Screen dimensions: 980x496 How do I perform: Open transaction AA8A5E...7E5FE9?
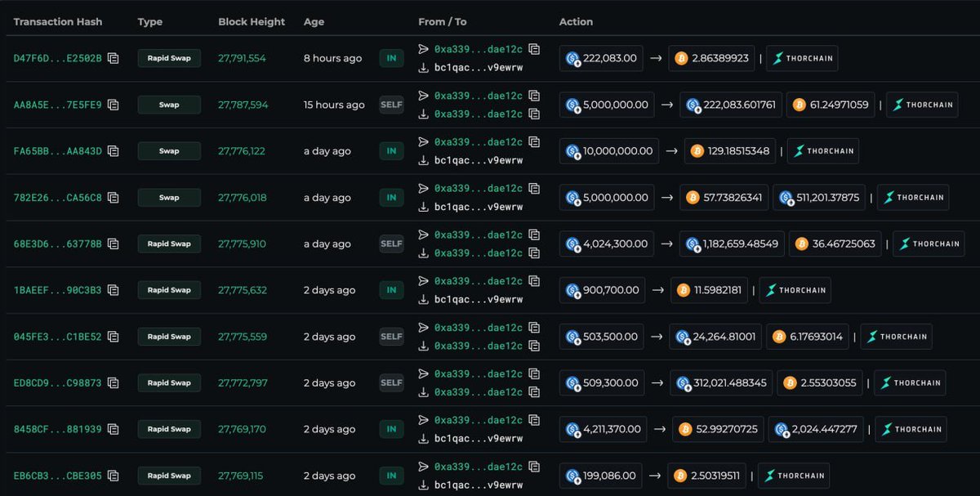point(58,105)
